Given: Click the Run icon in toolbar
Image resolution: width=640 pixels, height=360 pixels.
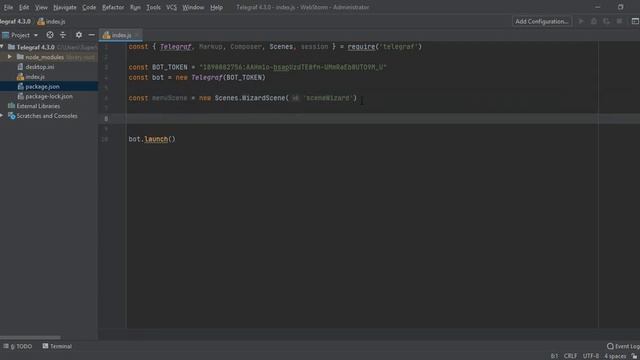Looking at the screenshot, I should coord(581,21).
